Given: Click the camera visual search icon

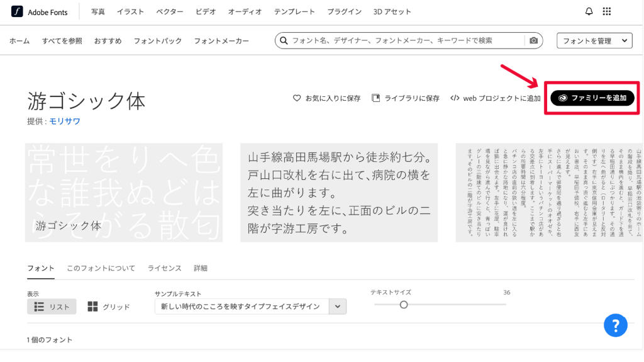Looking at the screenshot, I should coord(533,41).
